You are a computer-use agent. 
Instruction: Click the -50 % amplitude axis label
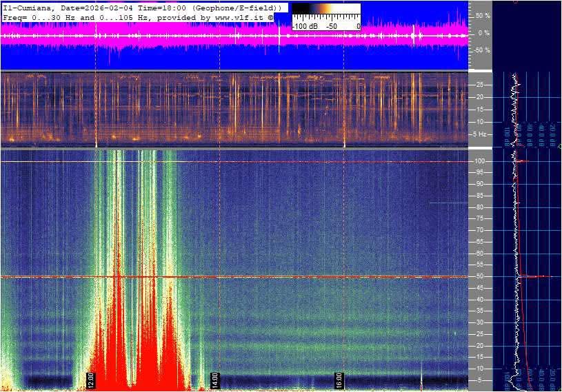[482, 50]
